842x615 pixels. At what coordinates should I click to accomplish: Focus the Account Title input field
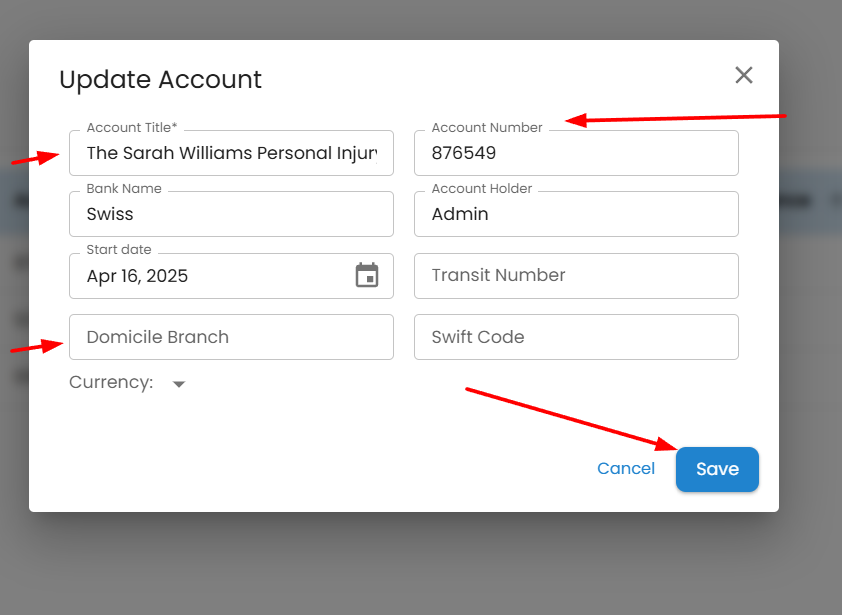pyautogui.click(x=231, y=153)
